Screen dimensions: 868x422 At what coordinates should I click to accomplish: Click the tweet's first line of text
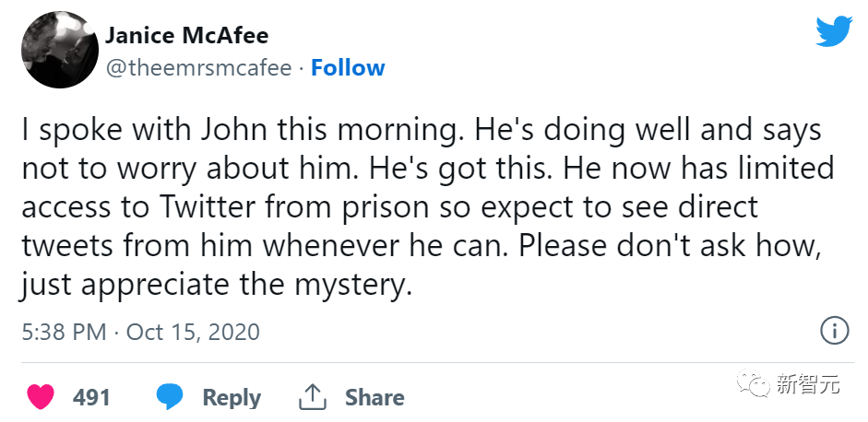tap(421, 130)
